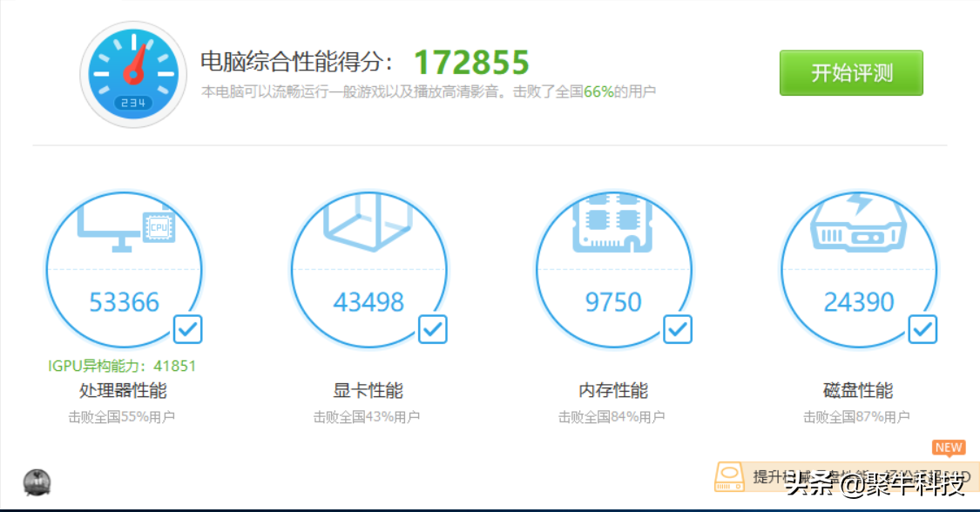Click the green 开始评测 button
Viewport: 980px width, 512px height.
pos(850,73)
